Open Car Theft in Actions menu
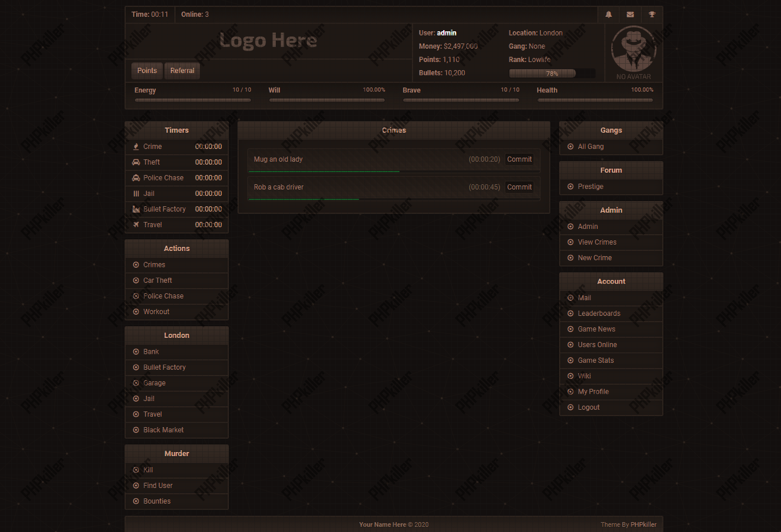Image resolution: width=781 pixels, height=532 pixels. tap(158, 280)
